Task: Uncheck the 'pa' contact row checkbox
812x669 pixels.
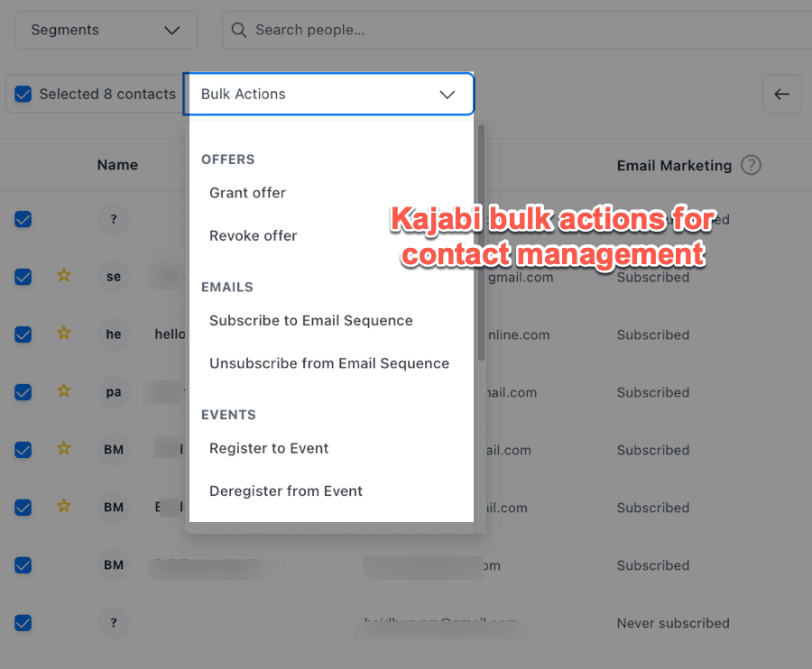Action: pyautogui.click(x=23, y=392)
